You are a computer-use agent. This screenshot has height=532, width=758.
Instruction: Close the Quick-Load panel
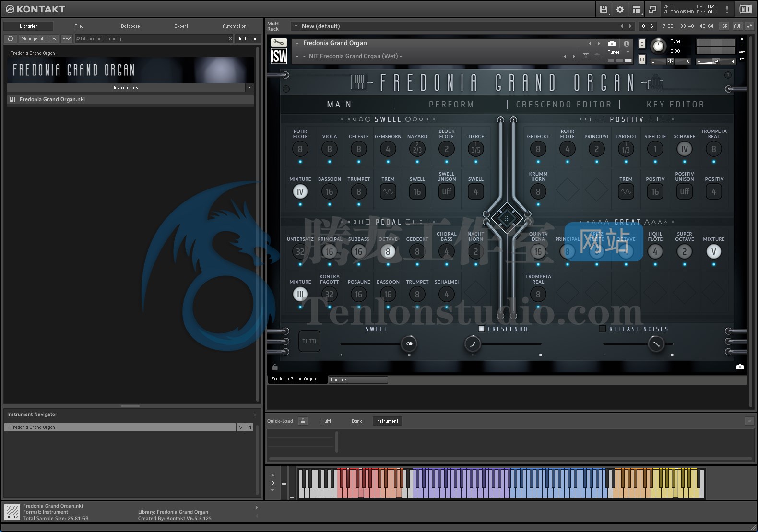(749, 421)
